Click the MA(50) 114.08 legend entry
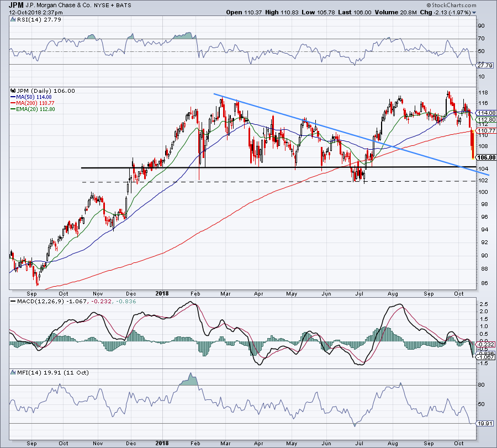The height and width of the screenshot is (448, 497). (x=31, y=97)
